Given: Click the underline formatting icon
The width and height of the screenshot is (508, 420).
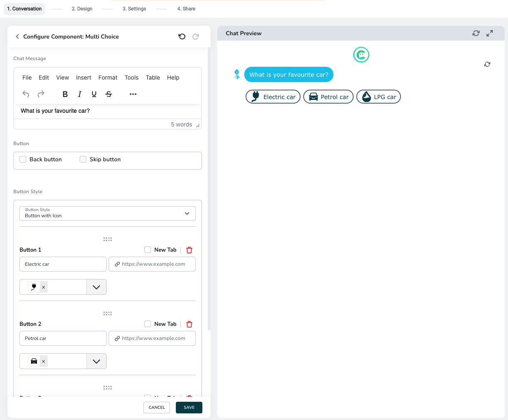Looking at the screenshot, I should coord(94,94).
